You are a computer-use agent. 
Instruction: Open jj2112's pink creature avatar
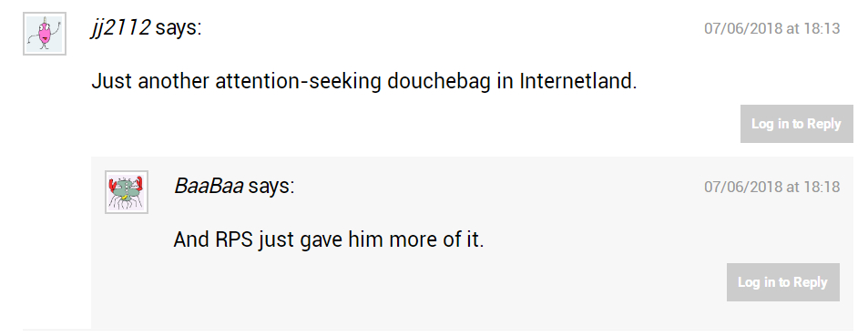(x=45, y=34)
